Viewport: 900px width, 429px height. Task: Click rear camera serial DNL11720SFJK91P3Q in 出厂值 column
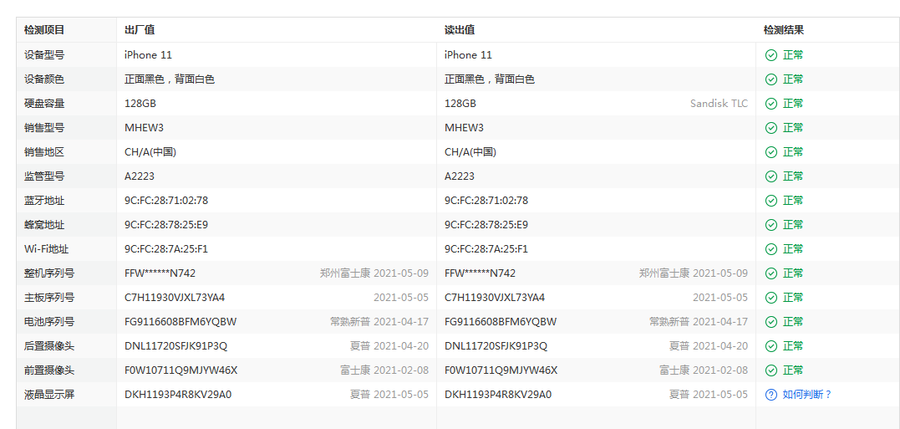(176, 346)
